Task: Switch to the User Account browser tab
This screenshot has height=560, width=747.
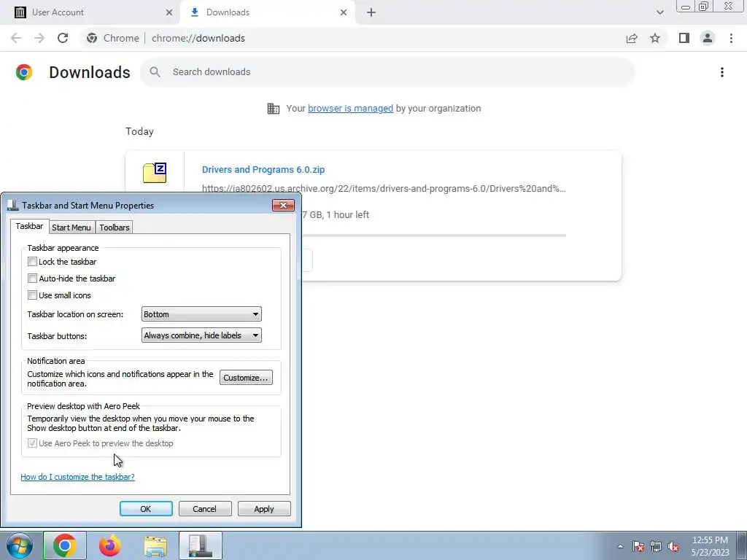Action: click(x=90, y=12)
